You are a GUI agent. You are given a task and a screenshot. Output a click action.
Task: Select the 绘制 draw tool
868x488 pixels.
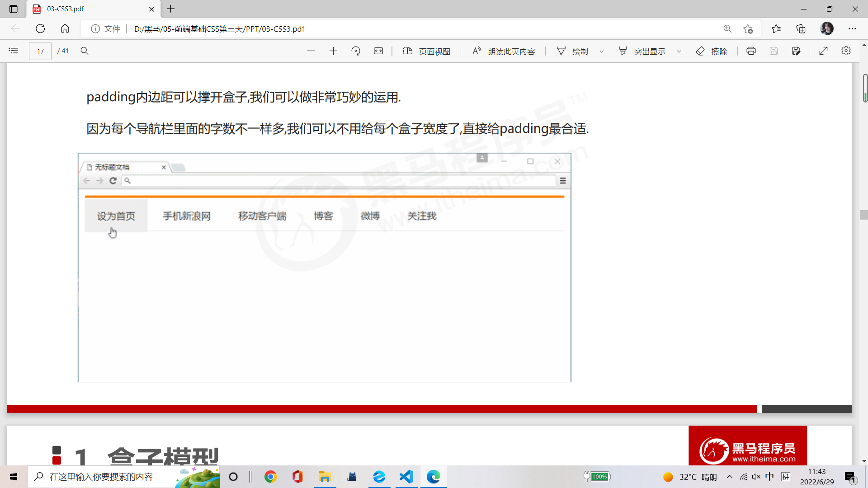572,51
